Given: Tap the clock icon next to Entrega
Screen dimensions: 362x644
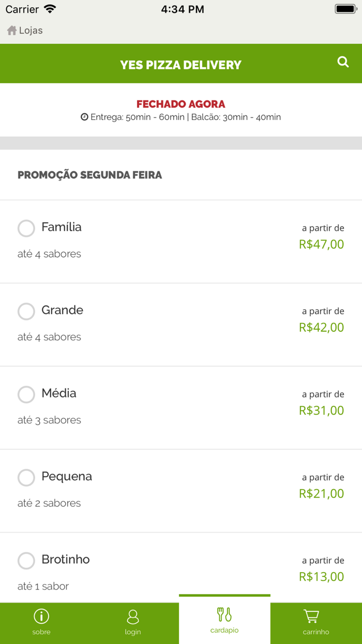Looking at the screenshot, I should click(x=85, y=117).
